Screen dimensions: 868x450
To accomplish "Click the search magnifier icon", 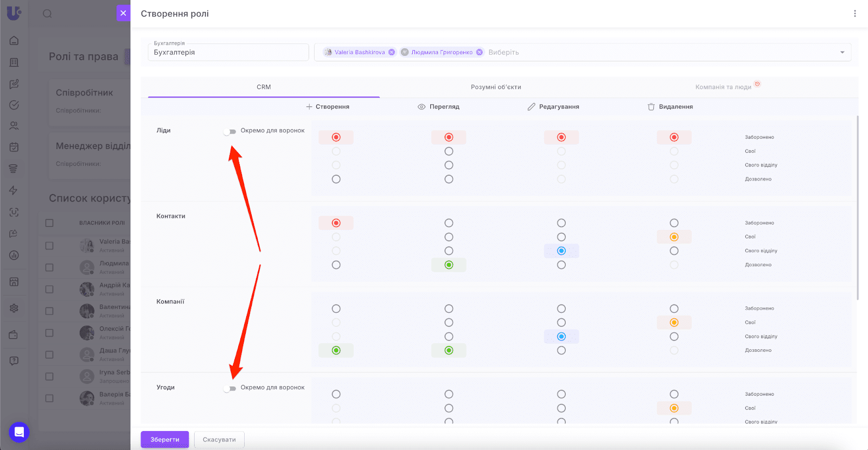I will point(48,14).
